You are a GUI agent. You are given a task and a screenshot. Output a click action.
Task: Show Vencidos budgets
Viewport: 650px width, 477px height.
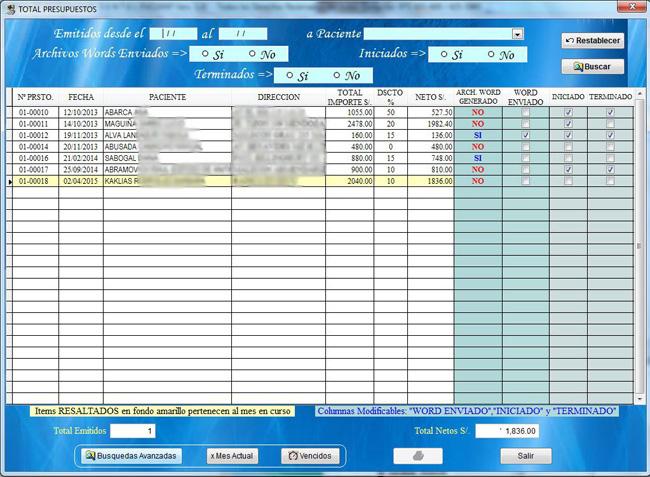coord(310,456)
